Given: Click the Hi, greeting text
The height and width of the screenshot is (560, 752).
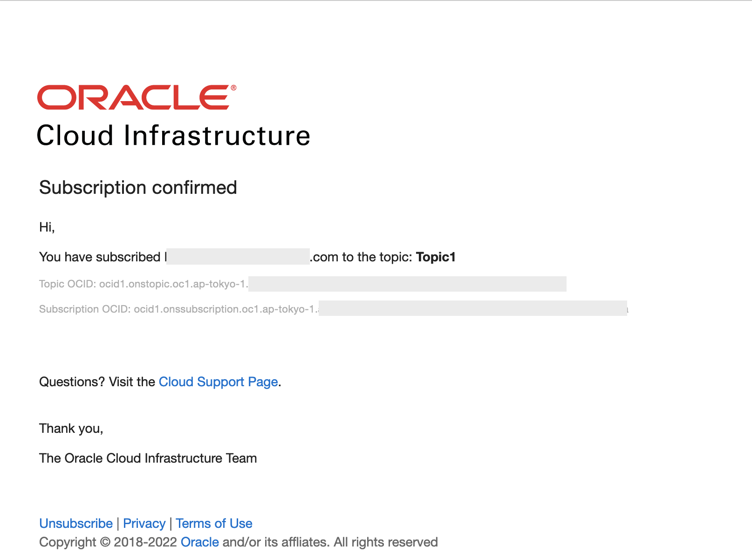Looking at the screenshot, I should tap(47, 227).
